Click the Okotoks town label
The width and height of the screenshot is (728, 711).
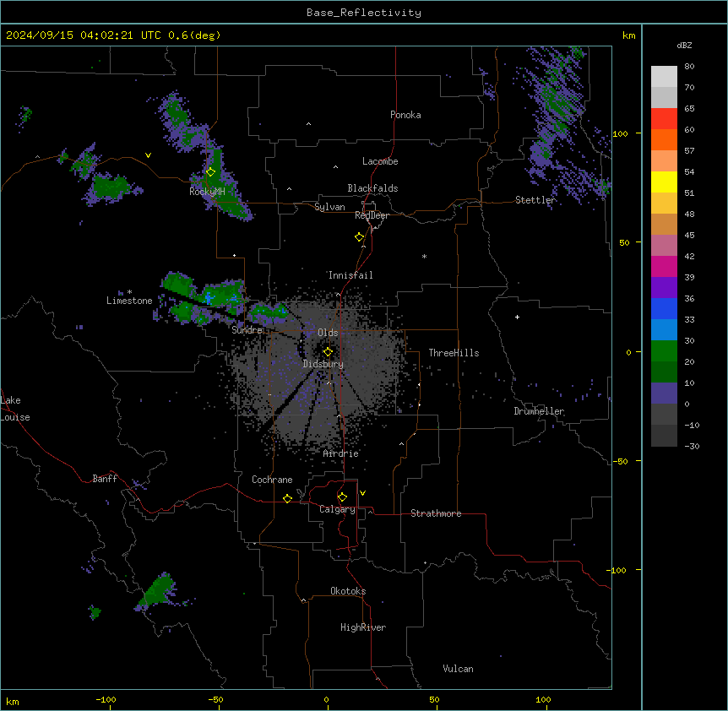[x=348, y=591]
